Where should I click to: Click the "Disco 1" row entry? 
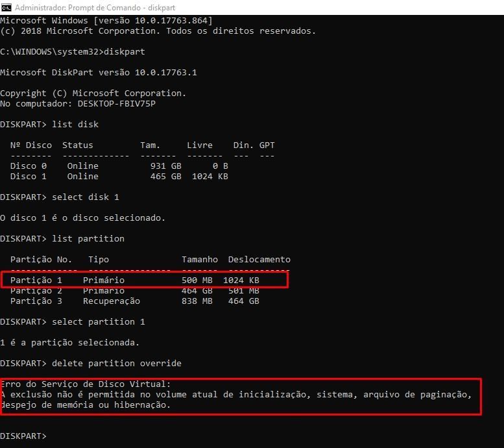[29, 177]
